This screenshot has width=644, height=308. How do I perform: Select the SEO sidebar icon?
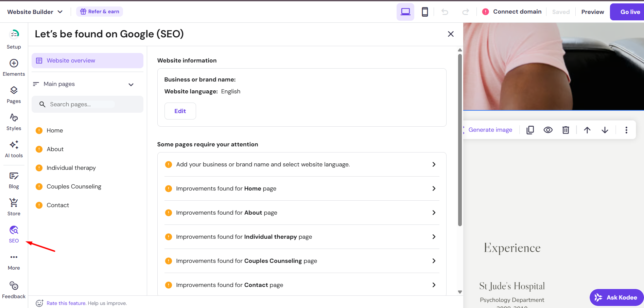[14, 234]
